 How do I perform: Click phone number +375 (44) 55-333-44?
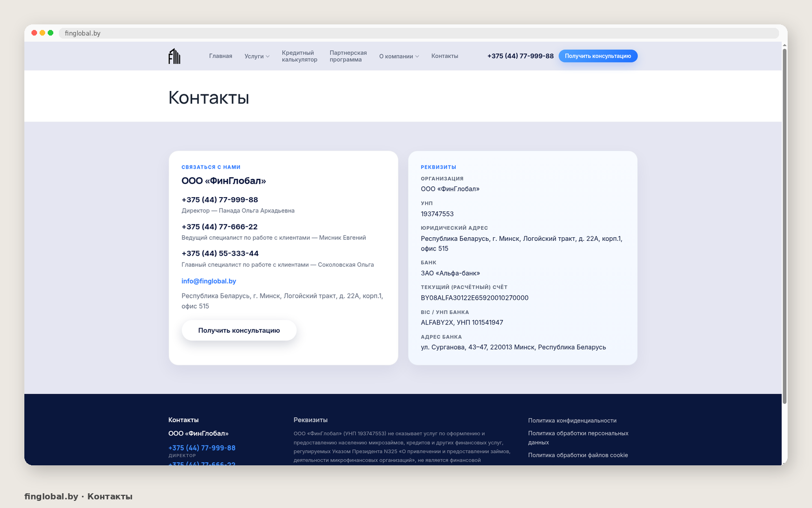point(220,253)
